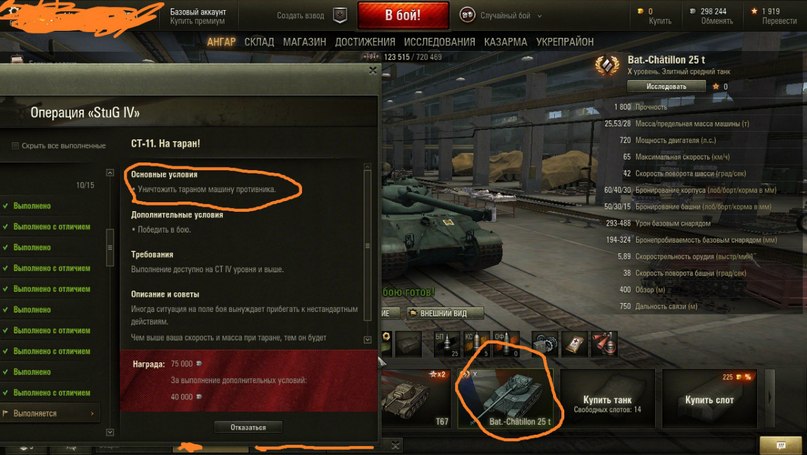The width and height of the screenshot is (807, 455).
Task: Click the fire extinguisher consumable icon
Action: click(x=604, y=344)
